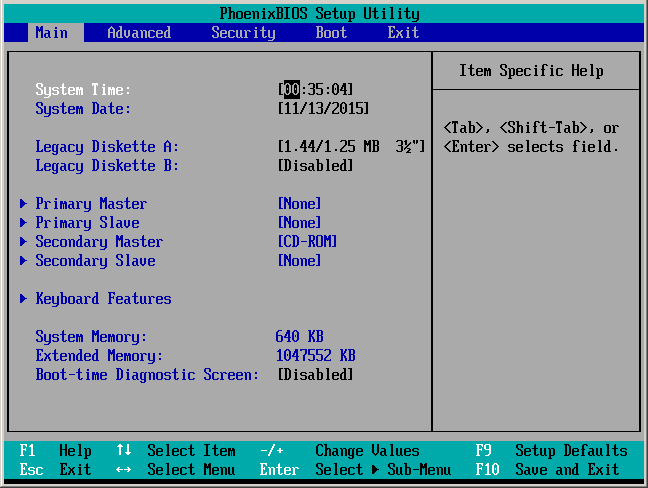Open the Boot menu tab
The image size is (648, 488).
click(331, 33)
